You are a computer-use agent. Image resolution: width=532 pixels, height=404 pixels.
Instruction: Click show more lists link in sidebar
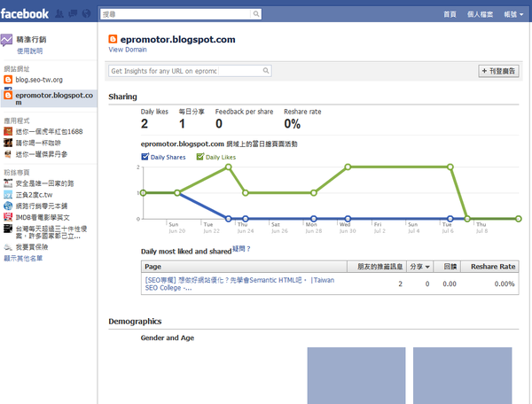23,259
